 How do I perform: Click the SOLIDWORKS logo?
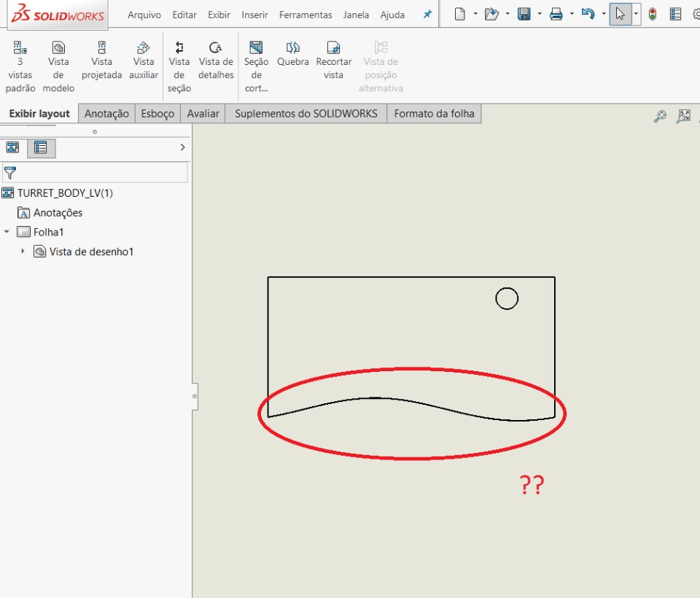click(58, 15)
